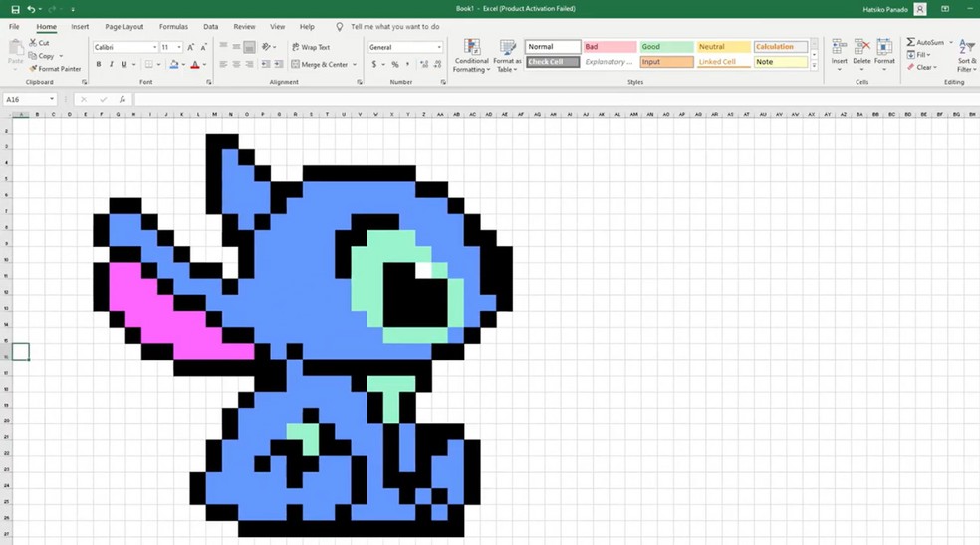Apply the Neutral cell style

(x=724, y=46)
